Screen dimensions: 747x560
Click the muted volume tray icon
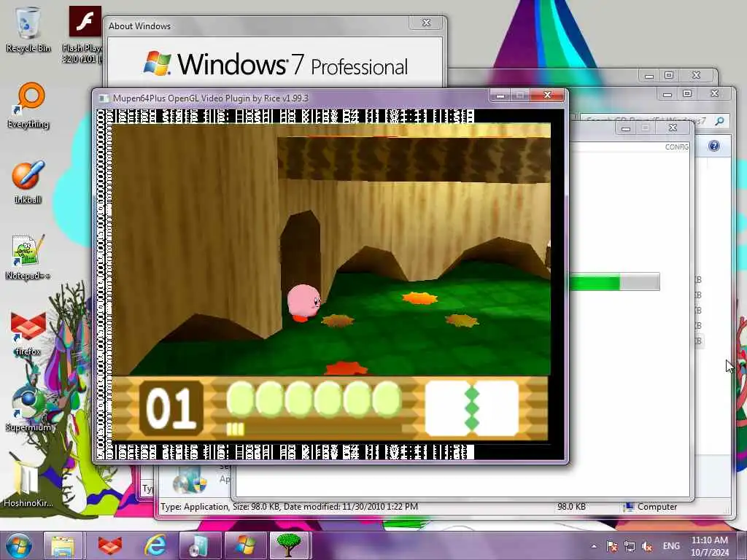tap(647, 546)
